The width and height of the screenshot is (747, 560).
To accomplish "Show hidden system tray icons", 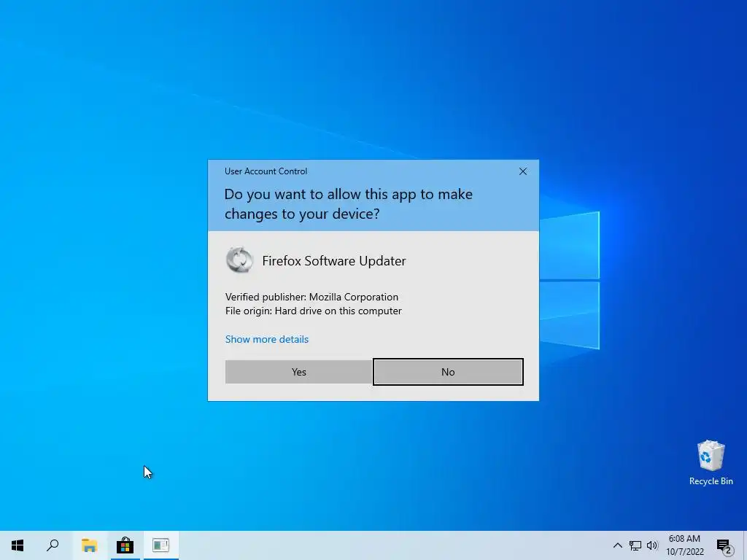I will pos(617,545).
